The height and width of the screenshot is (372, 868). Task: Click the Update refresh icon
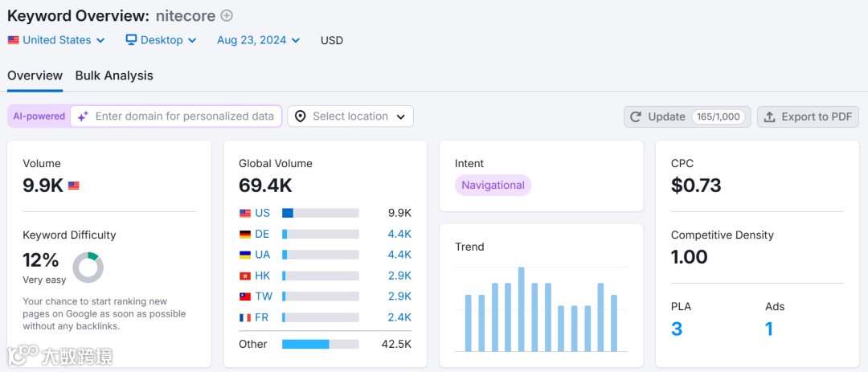click(x=636, y=117)
